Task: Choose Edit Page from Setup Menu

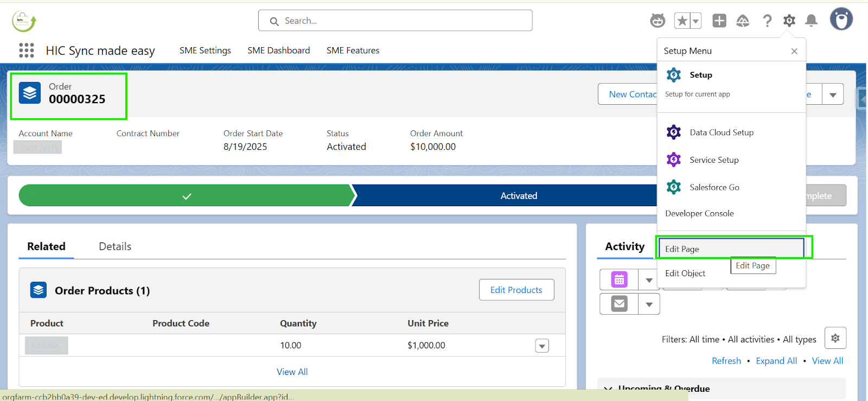Action: point(731,249)
